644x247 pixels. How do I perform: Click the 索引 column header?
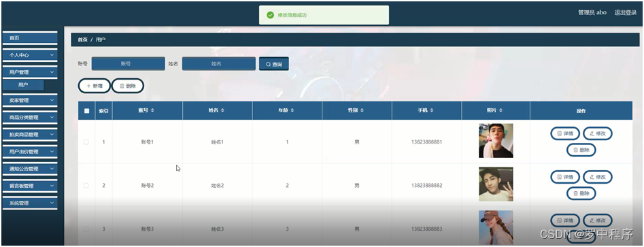pyautogui.click(x=103, y=110)
